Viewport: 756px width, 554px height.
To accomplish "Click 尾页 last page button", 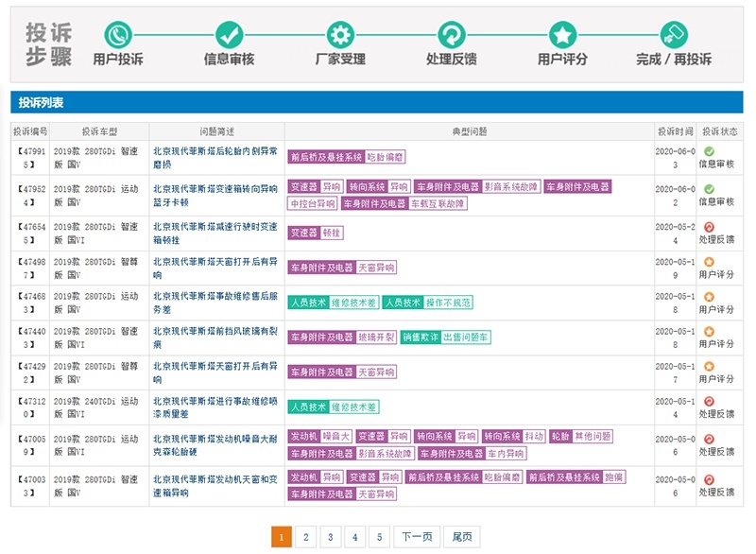I will [x=462, y=537].
